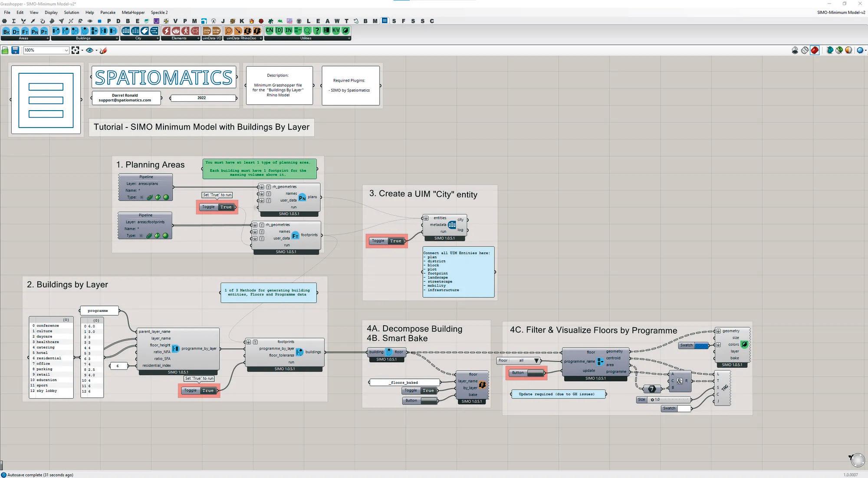
Task: Open the Floor 'all' value list dropdown
Action: (x=536, y=360)
